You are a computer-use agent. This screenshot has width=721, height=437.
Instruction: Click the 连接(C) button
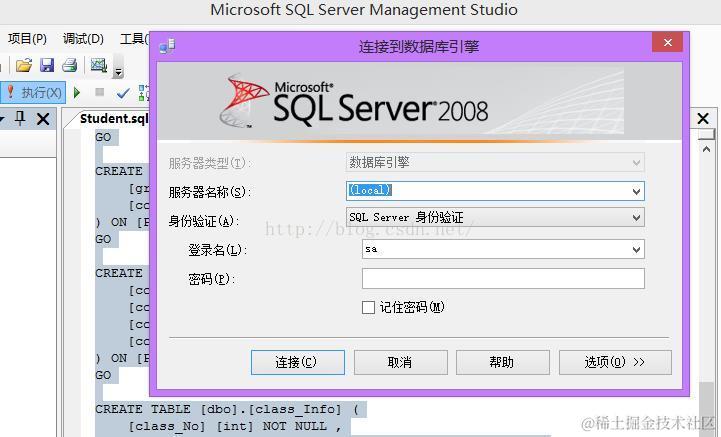tap(298, 362)
